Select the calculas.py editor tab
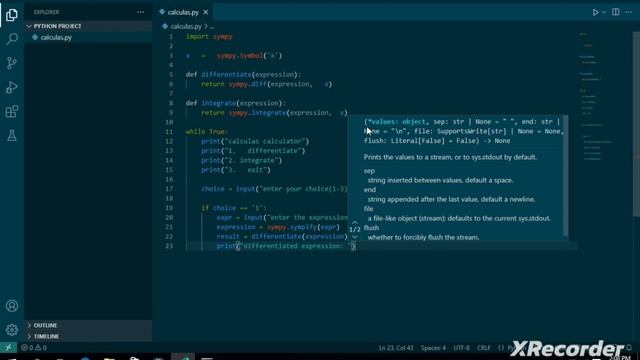Image resolution: width=640 pixels, height=360 pixels. tap(183, 12)
